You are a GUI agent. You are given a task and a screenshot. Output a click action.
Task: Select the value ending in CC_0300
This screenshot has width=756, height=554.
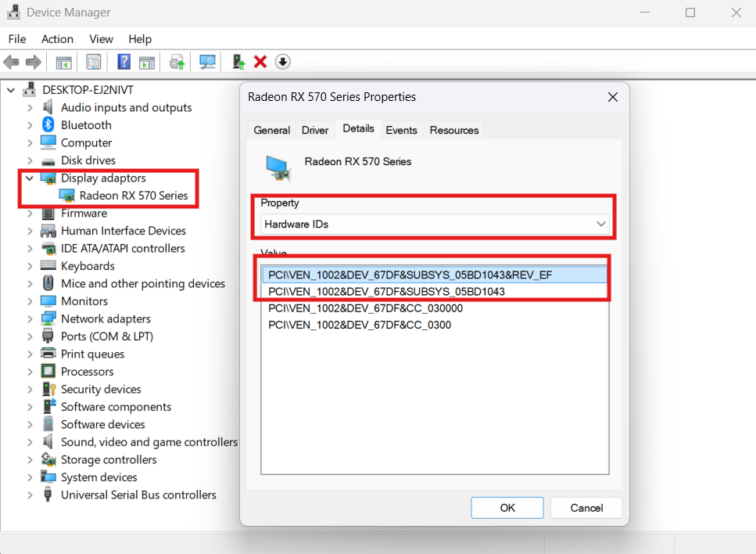pyautogui.click(x=435, y=325)
